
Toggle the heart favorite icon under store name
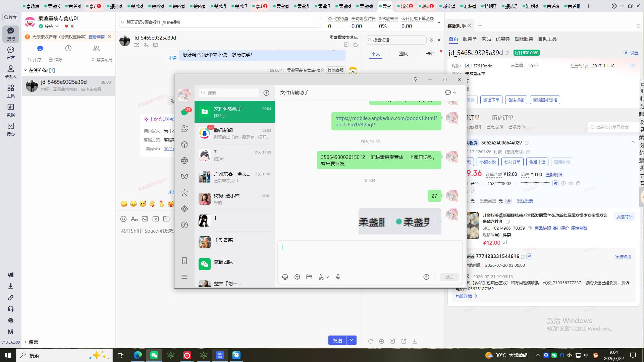click(x=66, y=26)
